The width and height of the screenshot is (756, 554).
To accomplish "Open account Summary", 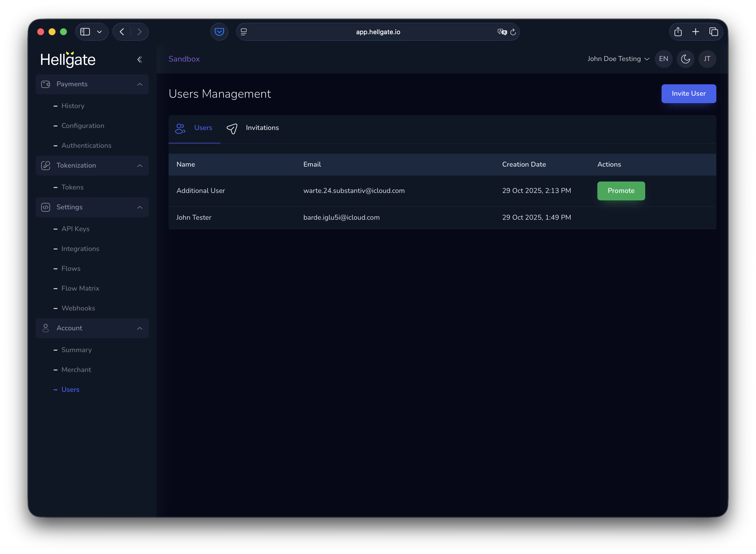I will point(77,350).
